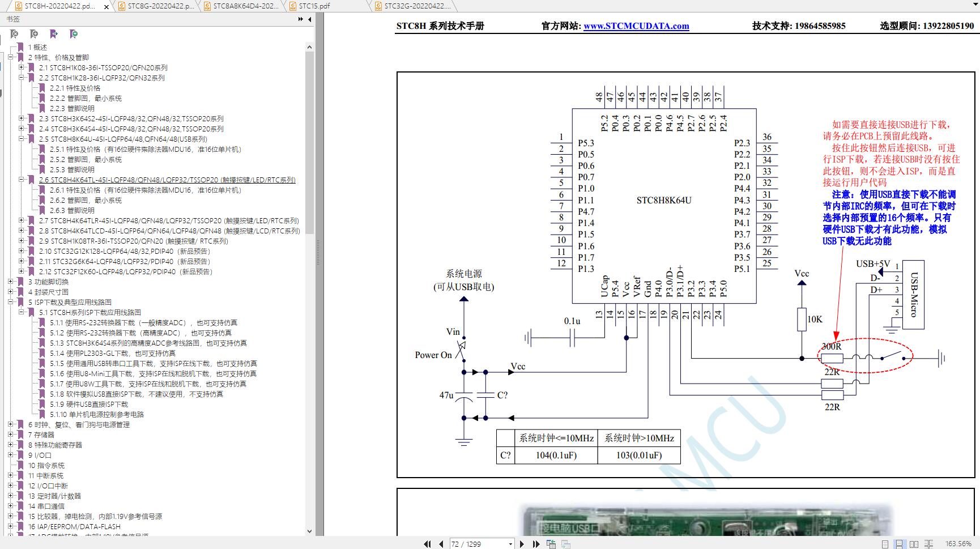Click the delete bookmark icon in bookmarks toolbar
This screenshot has height=549, width=980.
14,34
